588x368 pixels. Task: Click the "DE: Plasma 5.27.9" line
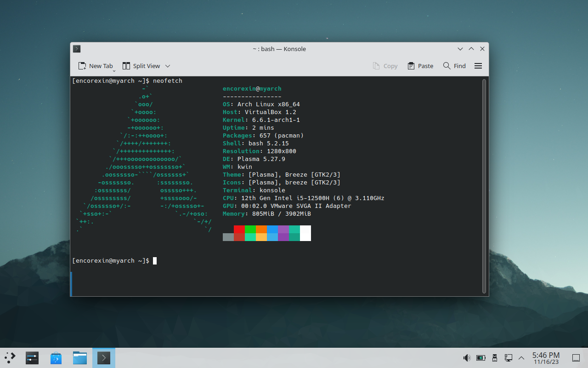coord(254,159)
